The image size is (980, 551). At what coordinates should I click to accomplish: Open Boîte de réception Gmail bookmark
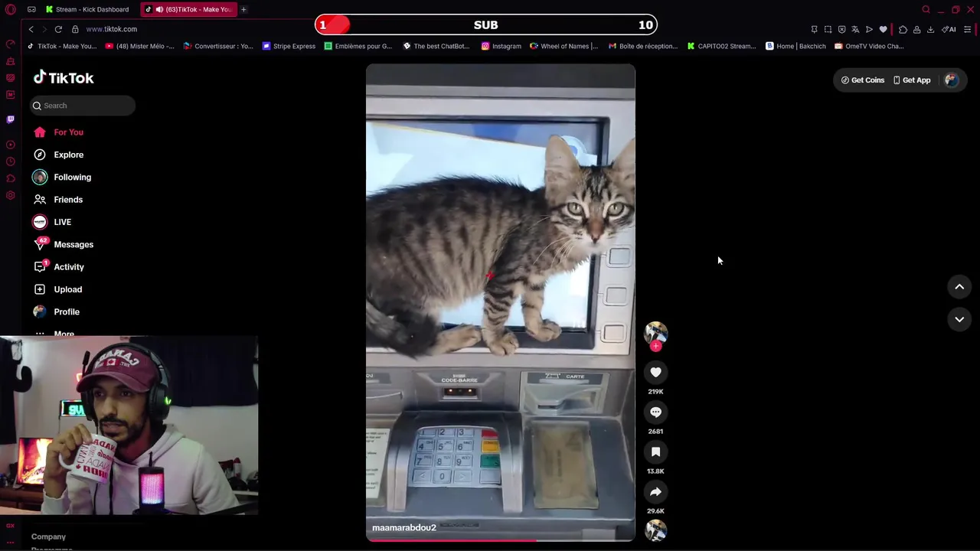[x=643, y=46]
